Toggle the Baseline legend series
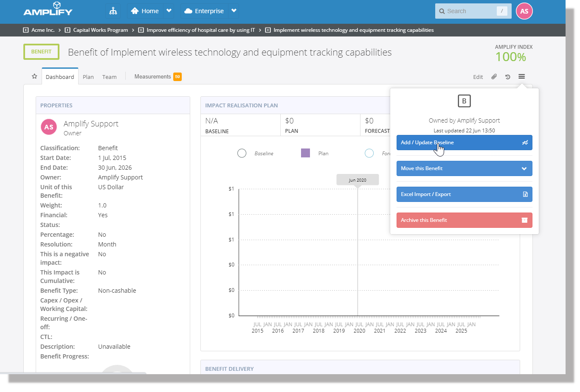The height and width of the screenshot is (392, 580). tap(242, 153)
